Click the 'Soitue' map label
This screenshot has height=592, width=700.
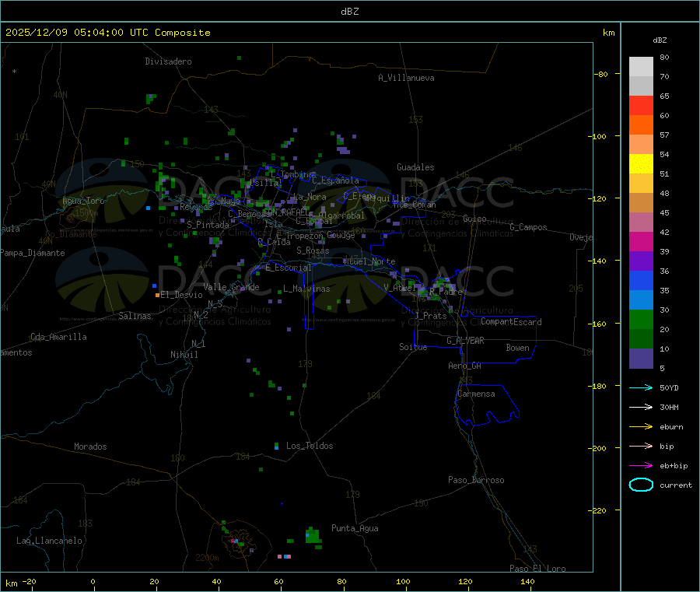(x=413, y=347)
